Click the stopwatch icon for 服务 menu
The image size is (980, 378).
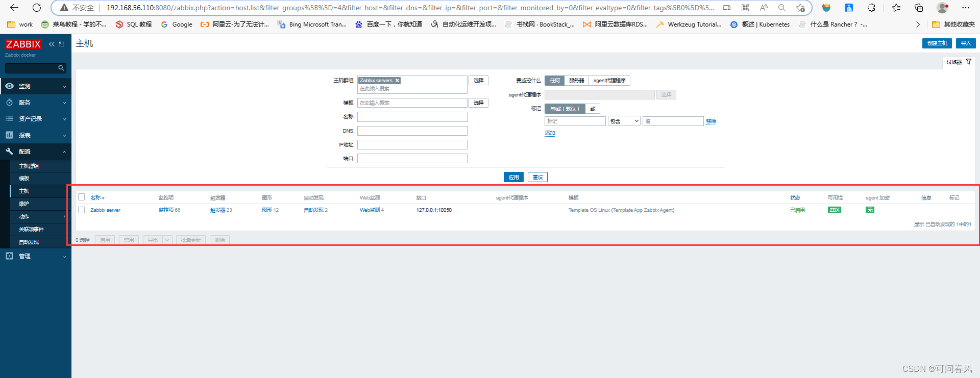pos(9,103)
